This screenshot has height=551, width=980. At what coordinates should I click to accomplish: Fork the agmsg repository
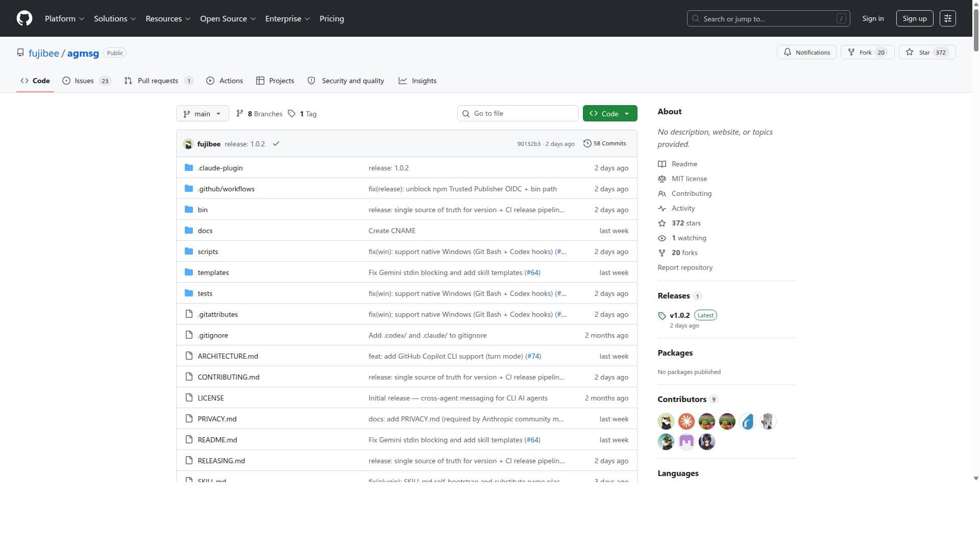tap(867, 53)
